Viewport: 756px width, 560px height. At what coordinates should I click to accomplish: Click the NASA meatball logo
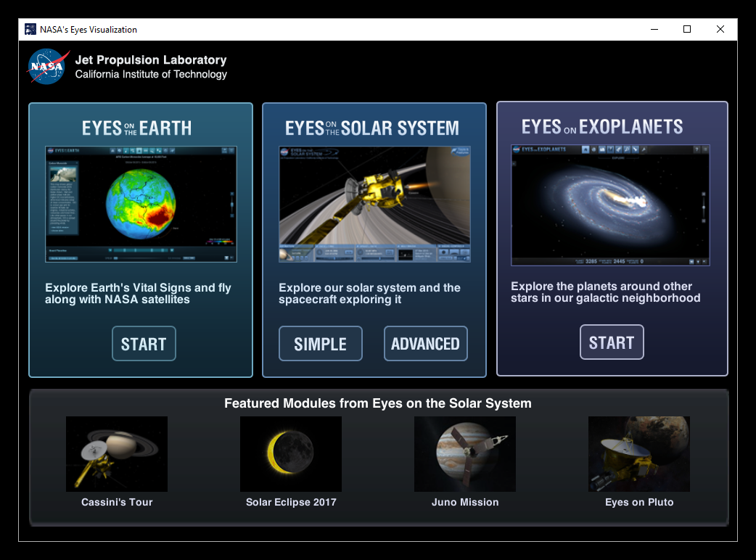click(46, 66)
